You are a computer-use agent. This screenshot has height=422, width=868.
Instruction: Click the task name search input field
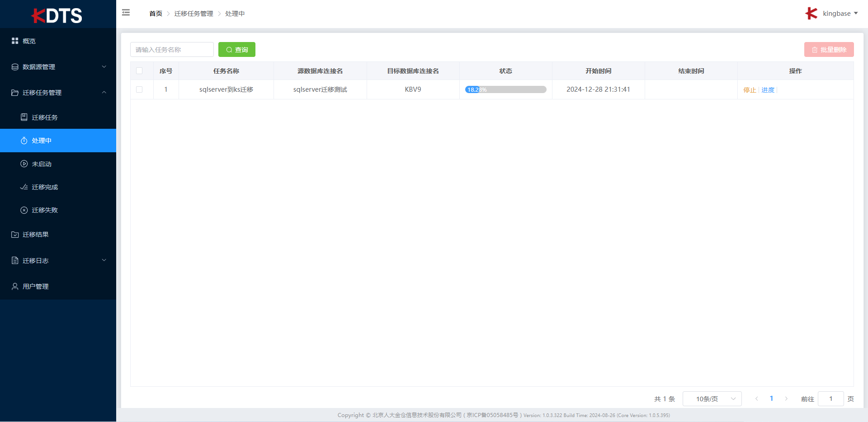click(172, 50)
